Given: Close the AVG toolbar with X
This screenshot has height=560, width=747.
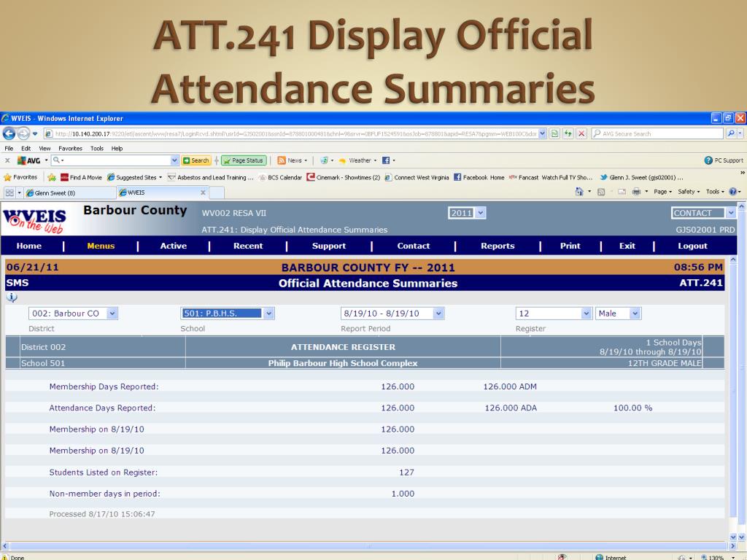Looking at the screenshot, I should (7, 160).
